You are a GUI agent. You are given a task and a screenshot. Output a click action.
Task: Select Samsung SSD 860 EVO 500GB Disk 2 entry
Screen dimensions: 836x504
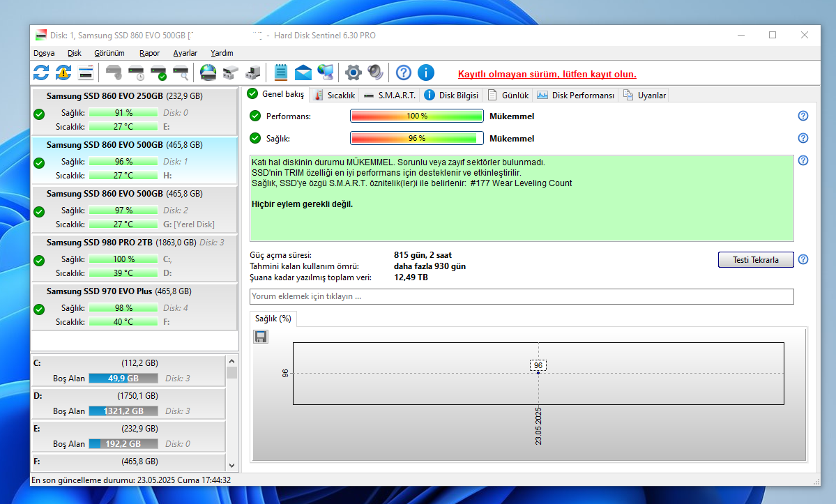[x=135, y=209]
